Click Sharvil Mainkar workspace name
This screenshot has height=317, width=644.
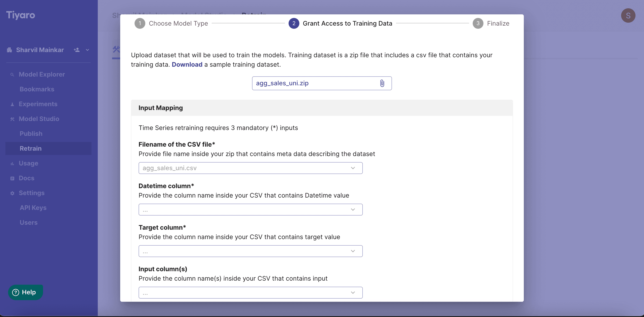tap(40, 50)
